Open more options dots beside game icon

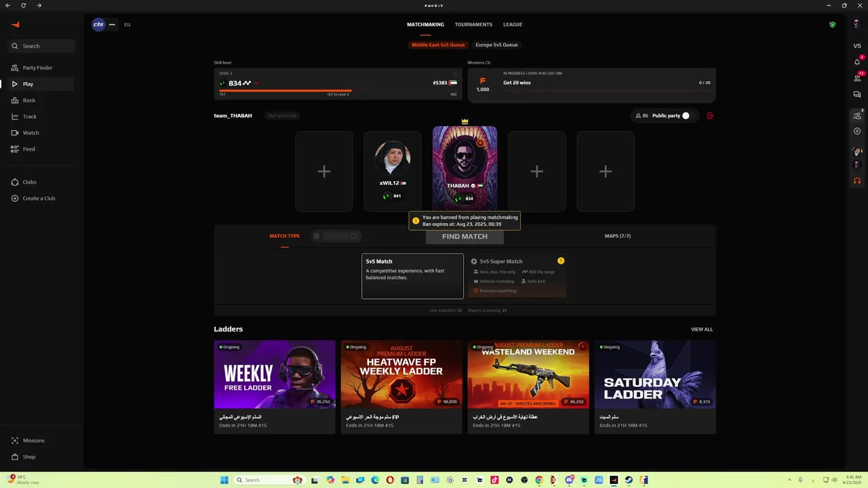coord(112,24)
